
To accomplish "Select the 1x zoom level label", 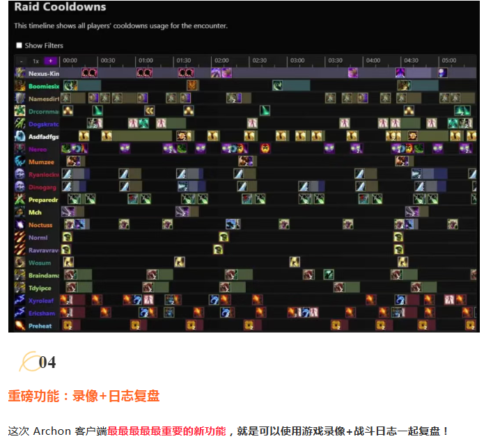I will coord(36,61).
